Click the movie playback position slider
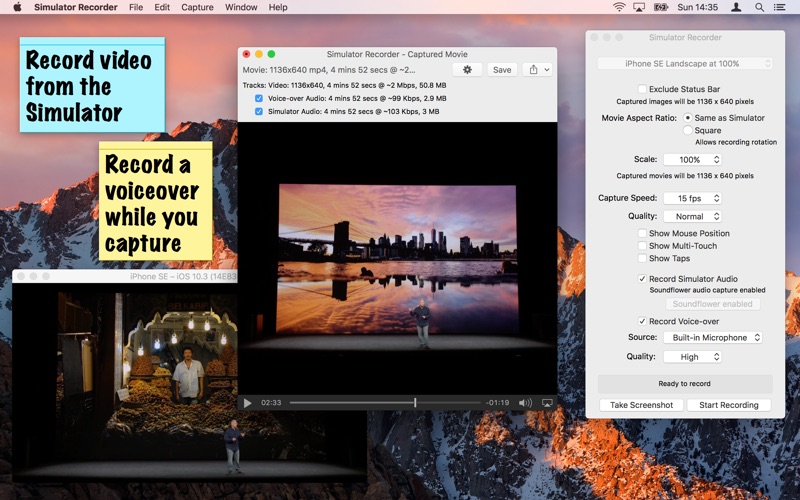800x500 pixels. (x=385, y=403)
